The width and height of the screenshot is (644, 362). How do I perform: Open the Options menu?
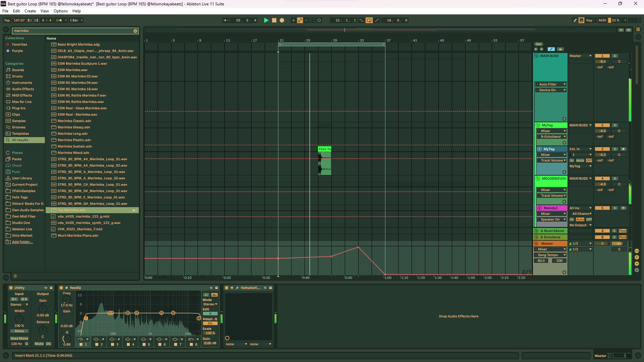61,11
